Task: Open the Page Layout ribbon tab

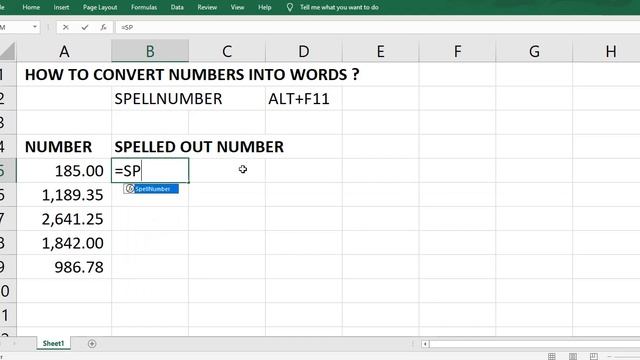Action: coord(100,7)
